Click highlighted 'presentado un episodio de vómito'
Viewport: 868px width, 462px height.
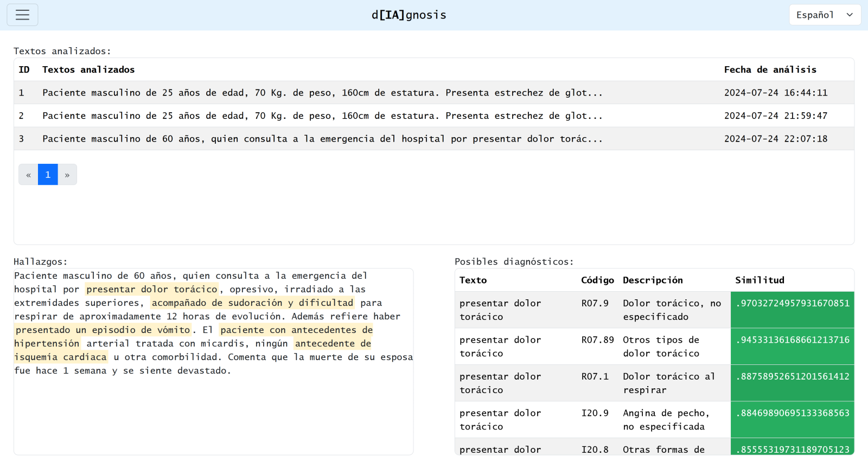(x=103, y=330)
